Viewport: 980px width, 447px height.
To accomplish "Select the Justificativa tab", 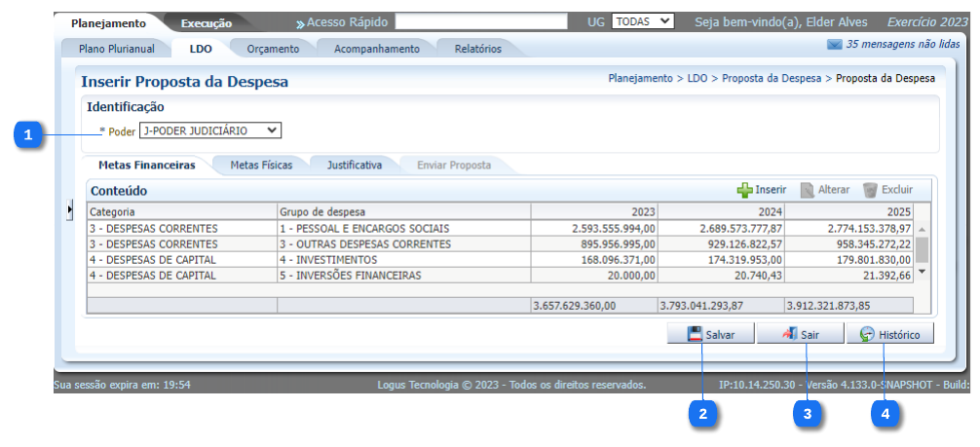I will pyautogui.click(x=354, y=166).
